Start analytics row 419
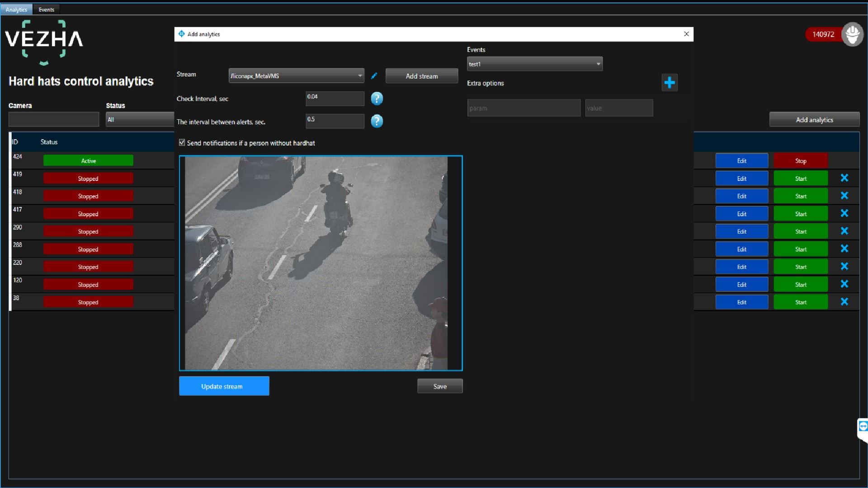Image resolution: width=868 pixels, height=488 pixels. click(801, 178)
